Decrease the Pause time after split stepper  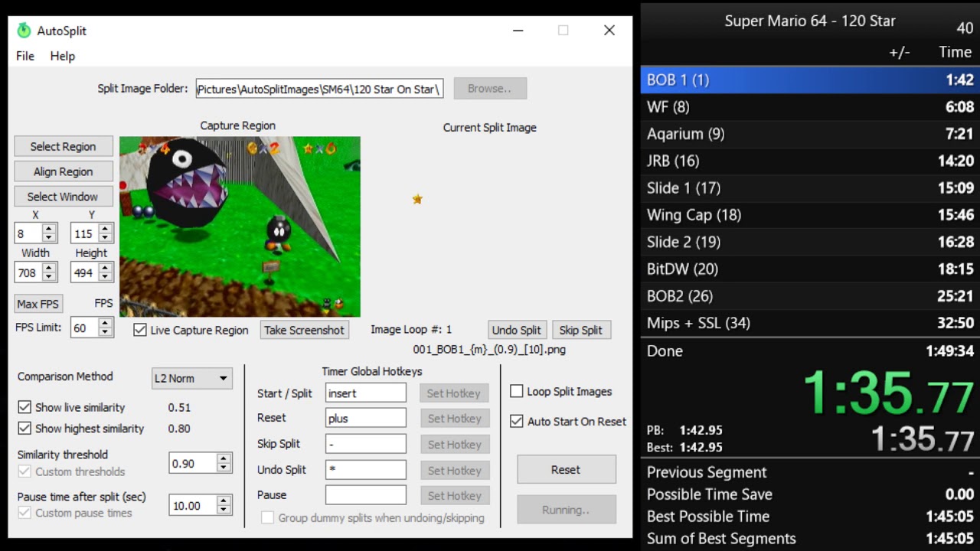click(224, 510)
